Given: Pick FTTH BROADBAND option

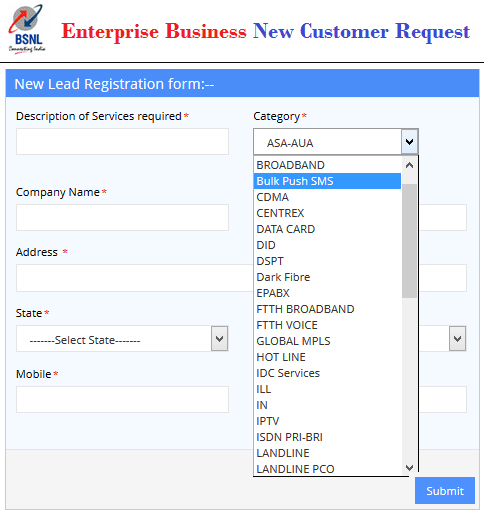Looking at the screenshot, I should click(x=327, y=309).
